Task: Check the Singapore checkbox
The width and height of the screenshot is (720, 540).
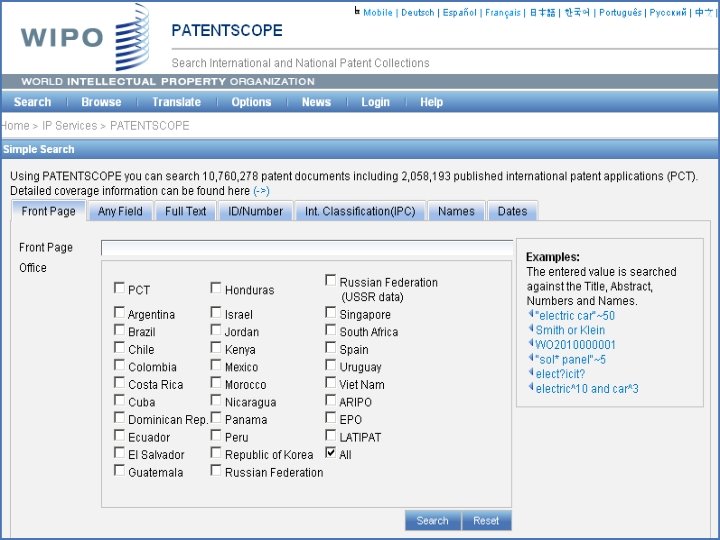Action: [331, 313]
